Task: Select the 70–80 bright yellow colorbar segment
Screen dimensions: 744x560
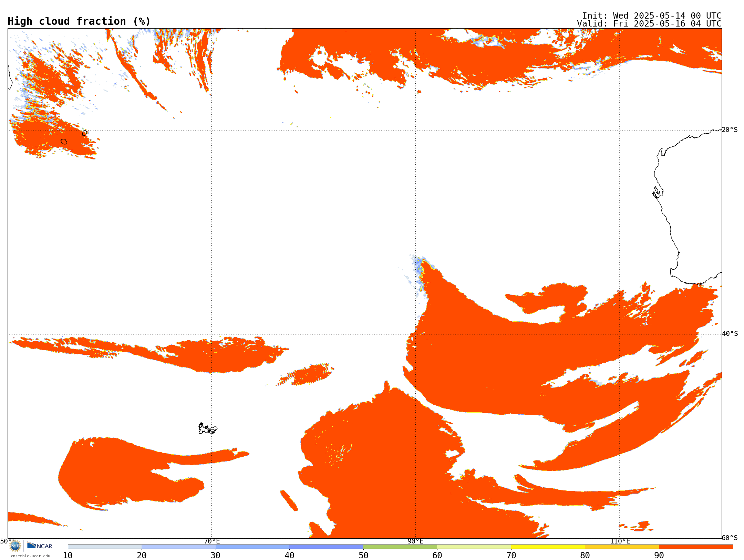Action: click(548, 547)
